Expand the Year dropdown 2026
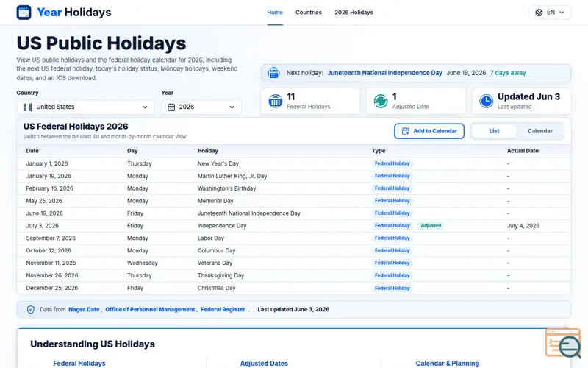This screenshot has width=588, height=368. pos(201,107)
